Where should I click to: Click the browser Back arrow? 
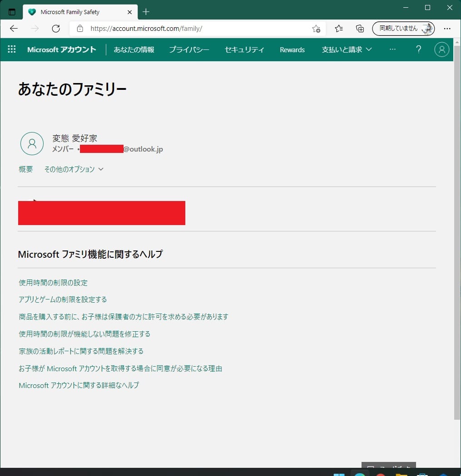pyautogui.click(x=14, y=29)
